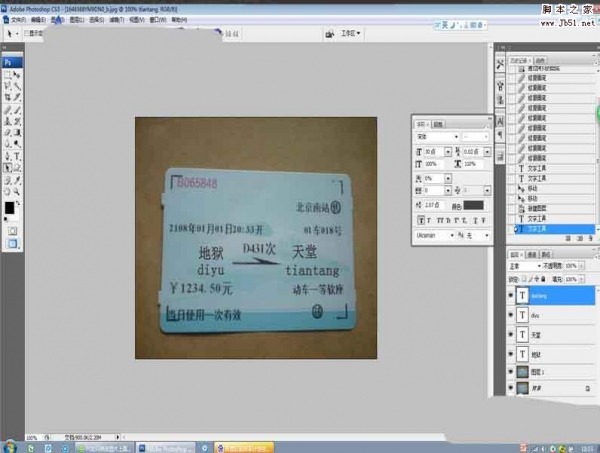Select the Eraser tool
This screenshot has height=453, width=600.
(x=7, y=133)
